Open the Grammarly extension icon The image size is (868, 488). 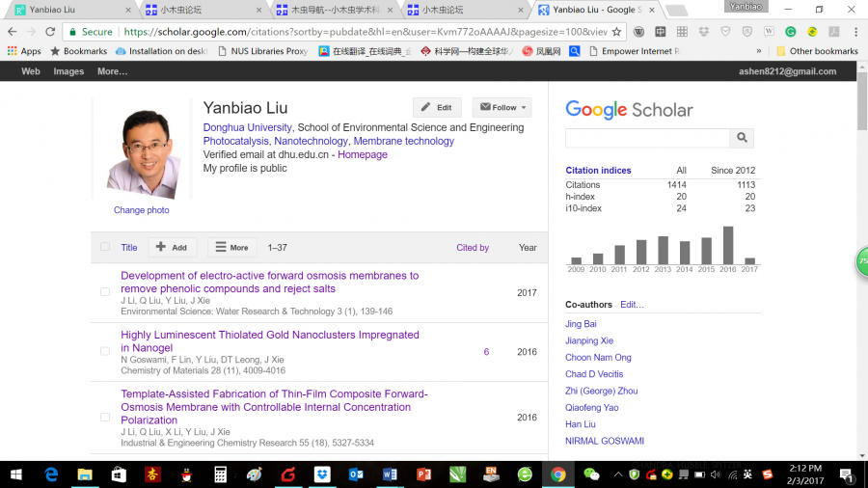point(791,32)
